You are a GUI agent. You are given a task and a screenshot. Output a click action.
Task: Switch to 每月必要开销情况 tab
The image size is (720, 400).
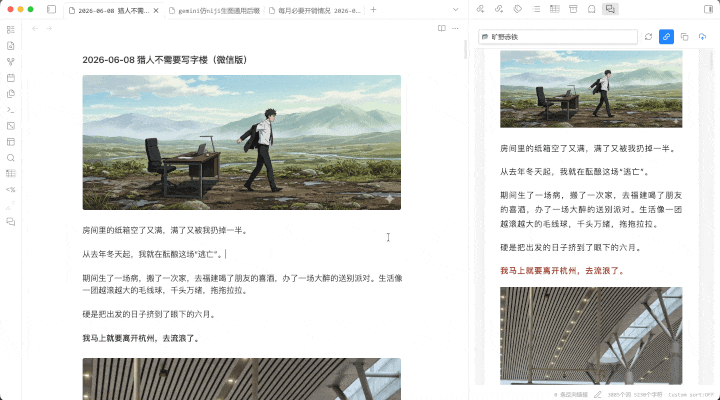coord(315,11)
